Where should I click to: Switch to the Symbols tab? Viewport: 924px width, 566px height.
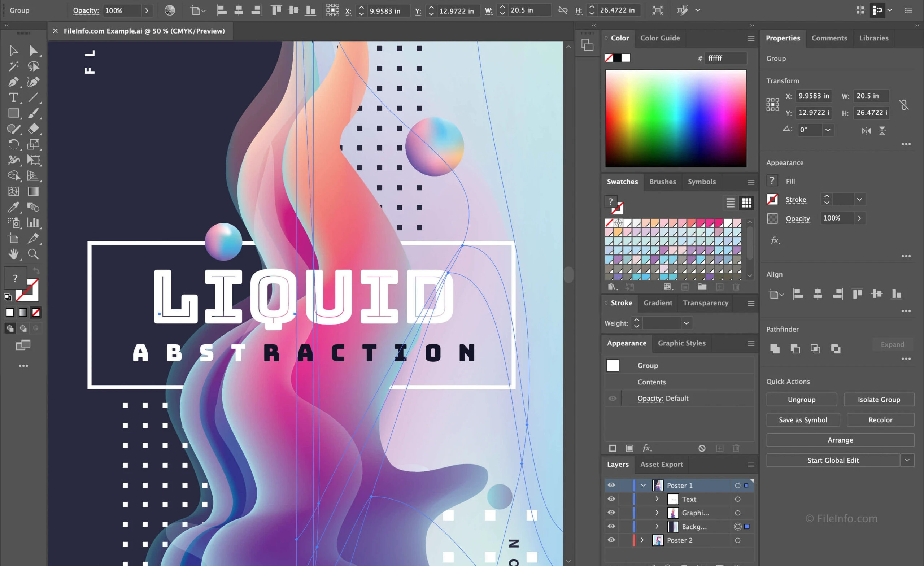[x=702, y=182]
